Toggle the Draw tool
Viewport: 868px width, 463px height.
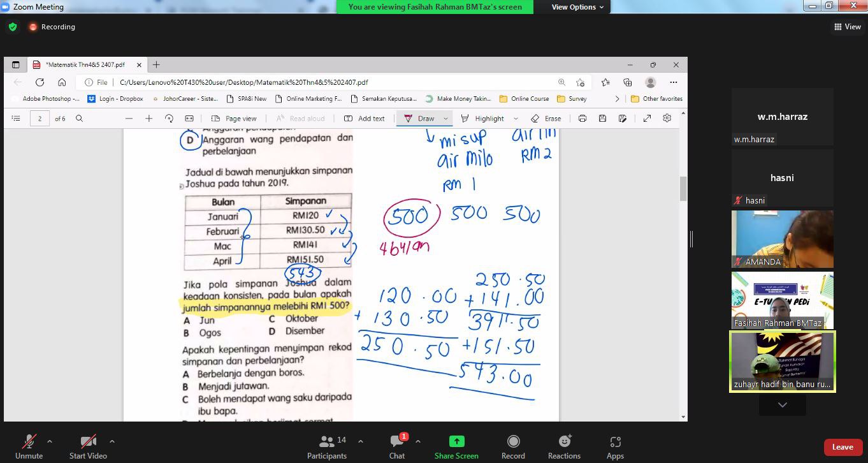[419, 118]
